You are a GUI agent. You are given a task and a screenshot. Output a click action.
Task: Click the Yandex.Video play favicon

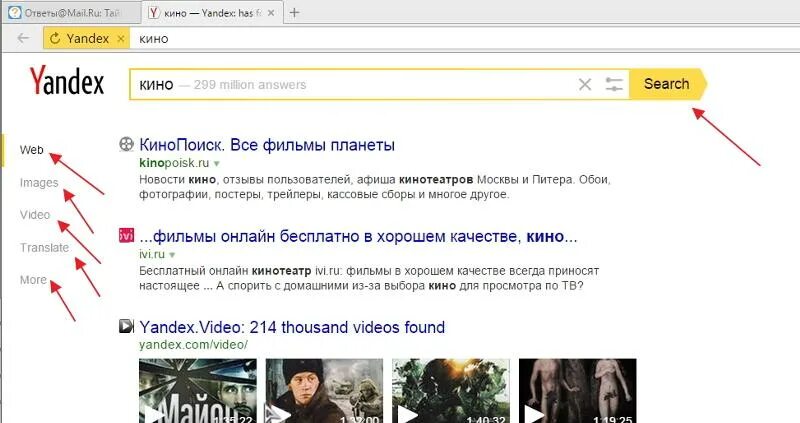126,326
